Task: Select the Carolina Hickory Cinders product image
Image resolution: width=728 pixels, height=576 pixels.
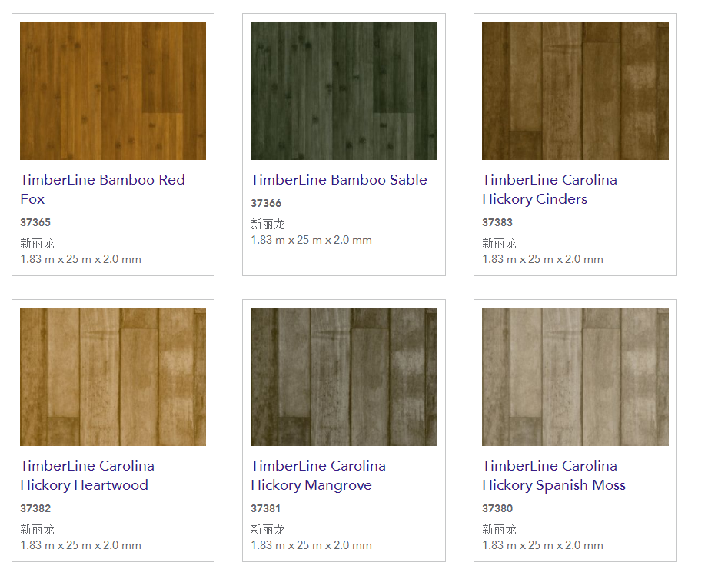Action: (575, 91)
